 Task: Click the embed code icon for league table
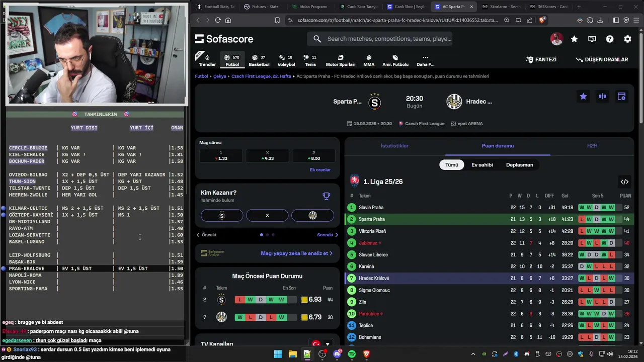tap(624, 182)
